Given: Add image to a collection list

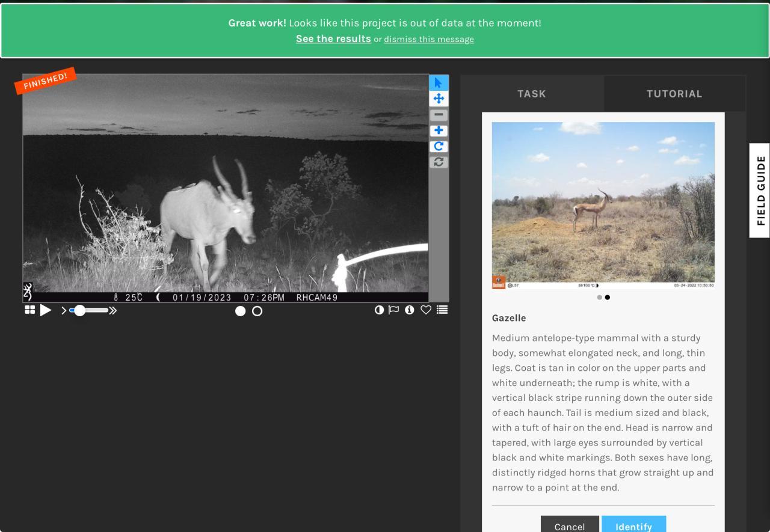Looking at the screenshot, I should click(442, 310).
